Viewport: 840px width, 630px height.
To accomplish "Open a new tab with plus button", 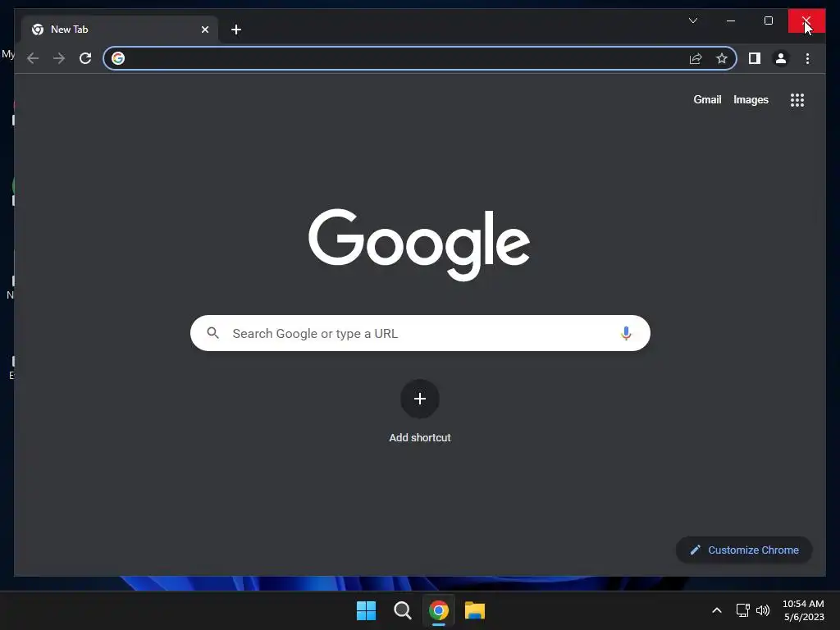I will click(236, 30).
